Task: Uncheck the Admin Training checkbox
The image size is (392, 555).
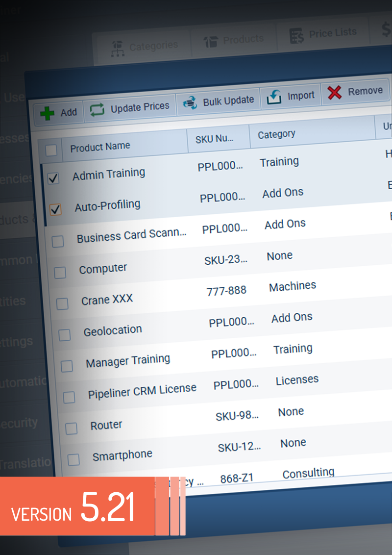Action: (53, 178)
